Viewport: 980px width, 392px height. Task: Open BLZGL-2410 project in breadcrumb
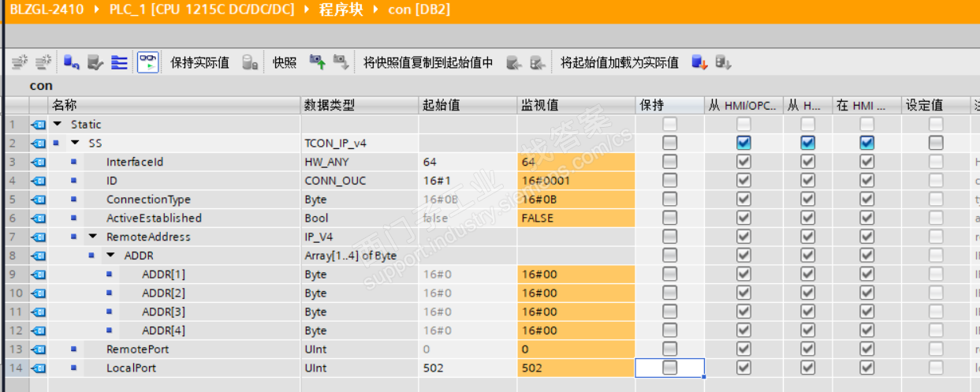pos(47,9)
